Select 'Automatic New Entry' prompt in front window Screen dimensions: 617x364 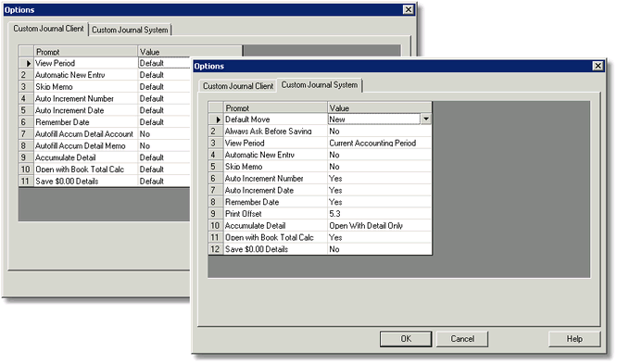[275, 155]
